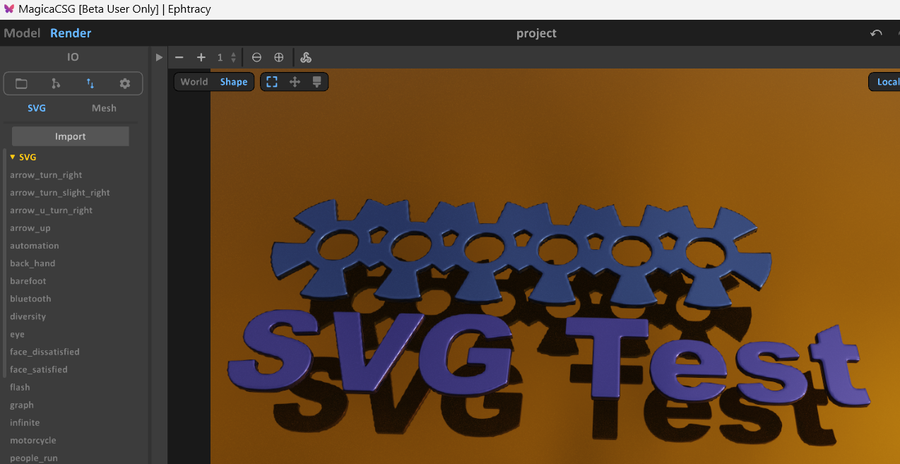
Task: Click the undo arrow icon at top right
Action: tap(876, 33)
